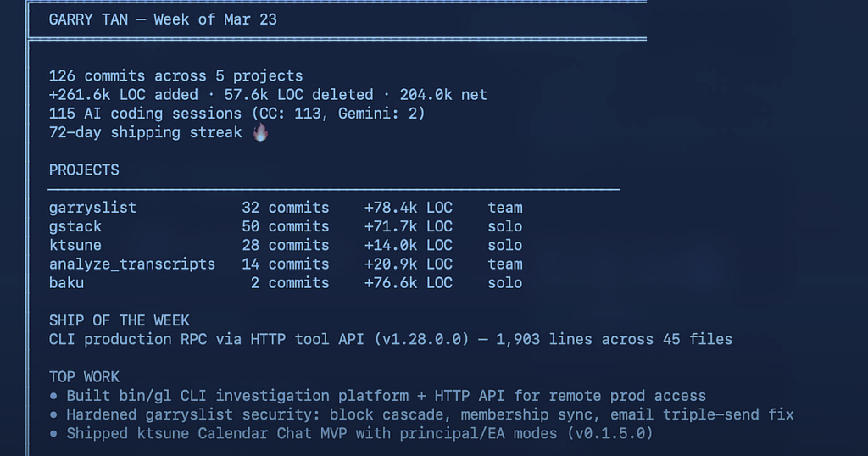Select the baku project entry
Viewport: 868px width, 456px height.
[x=66, y=283]
